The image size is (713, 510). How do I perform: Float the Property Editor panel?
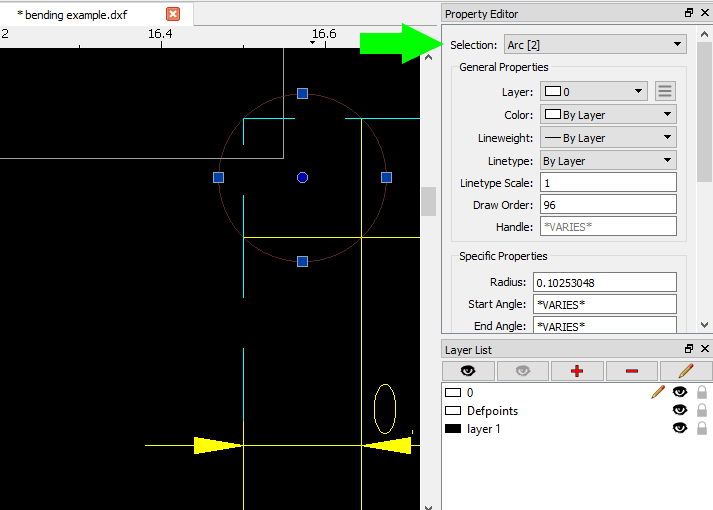(x=689, y=13)
